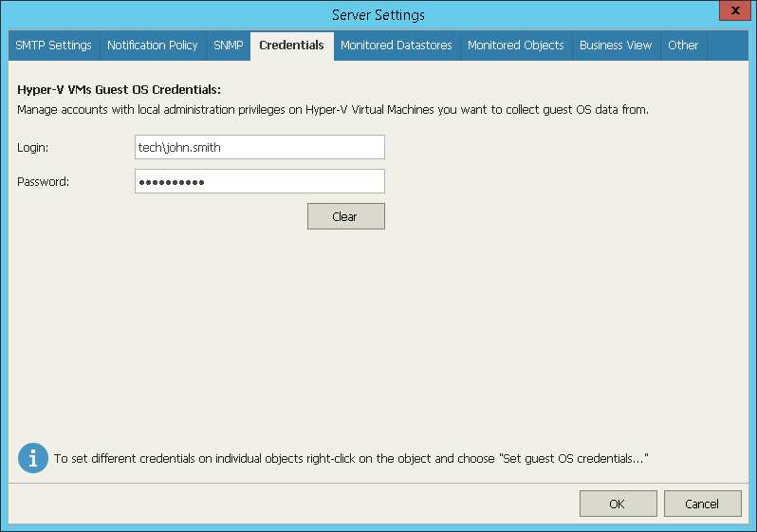Select the SNMP tab

click(x=229, y=46)
